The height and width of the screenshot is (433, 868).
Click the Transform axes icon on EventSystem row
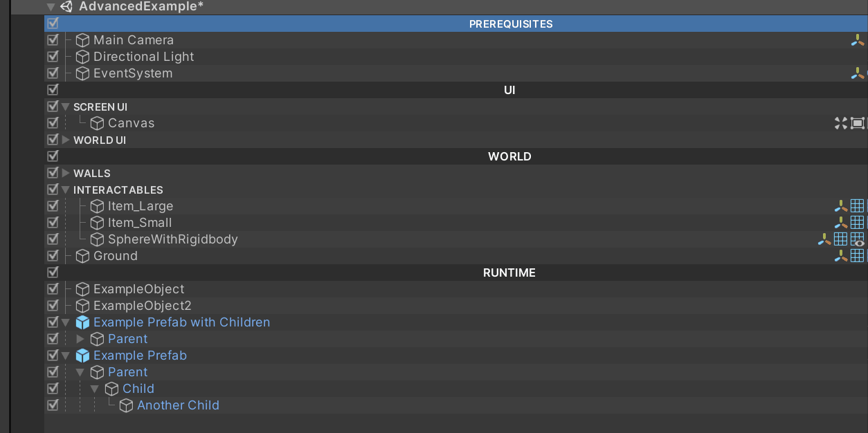[858, 73]
